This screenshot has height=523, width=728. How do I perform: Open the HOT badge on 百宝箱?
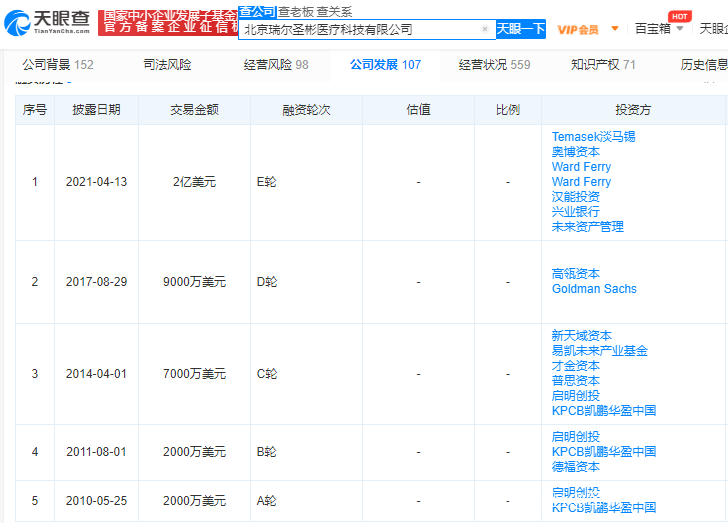click(x=680, y=16)
